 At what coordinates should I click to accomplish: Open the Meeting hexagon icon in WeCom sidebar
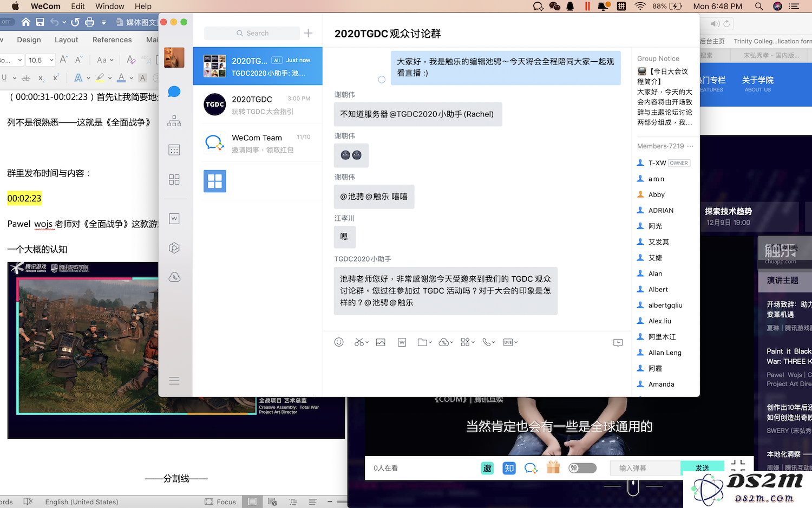pyautogui.click(x=174, y=248)
